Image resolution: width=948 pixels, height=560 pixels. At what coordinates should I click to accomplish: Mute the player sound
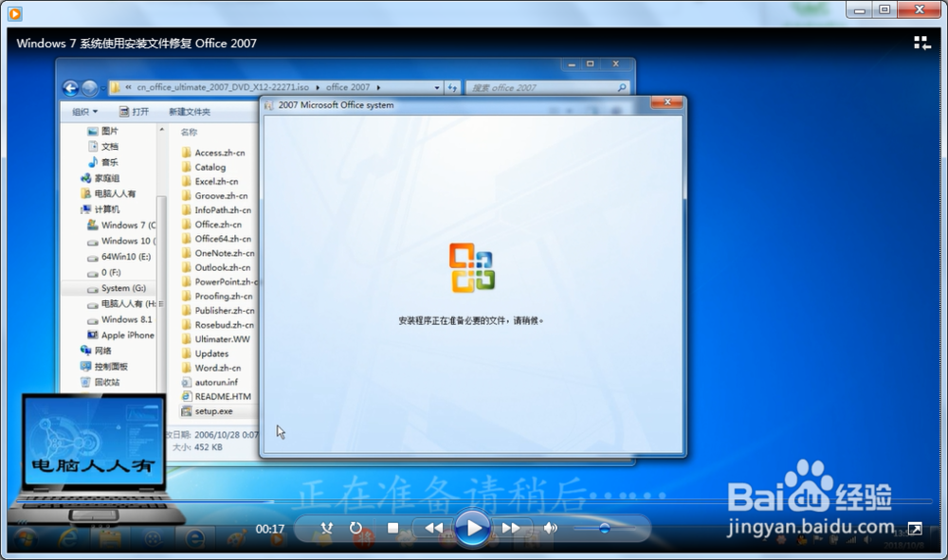[x=550, y=528]
